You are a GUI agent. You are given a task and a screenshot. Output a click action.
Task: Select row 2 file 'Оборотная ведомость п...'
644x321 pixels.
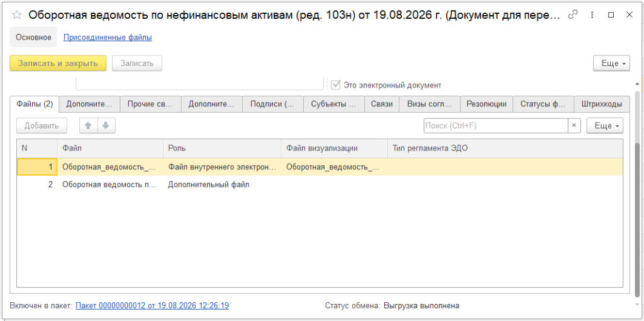pyautogui.click(x=111, y=184)
